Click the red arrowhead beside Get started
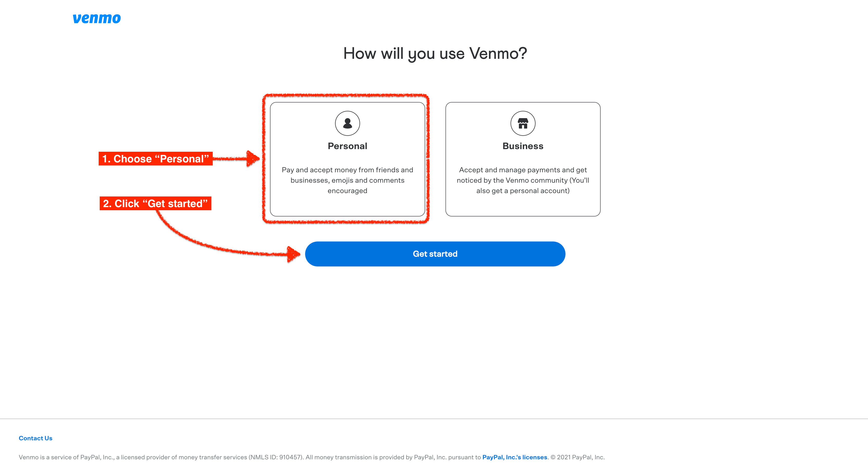 [x=293, y=254]
